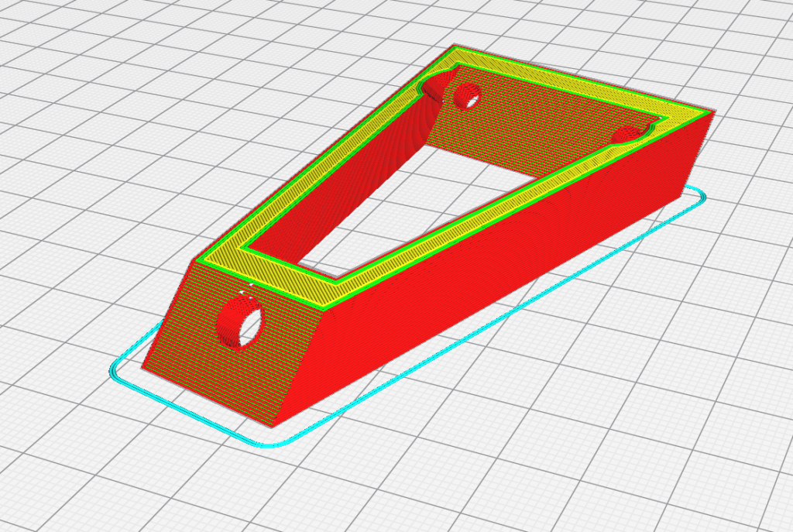Select the cyan skirt outline at its left corner

112,372
